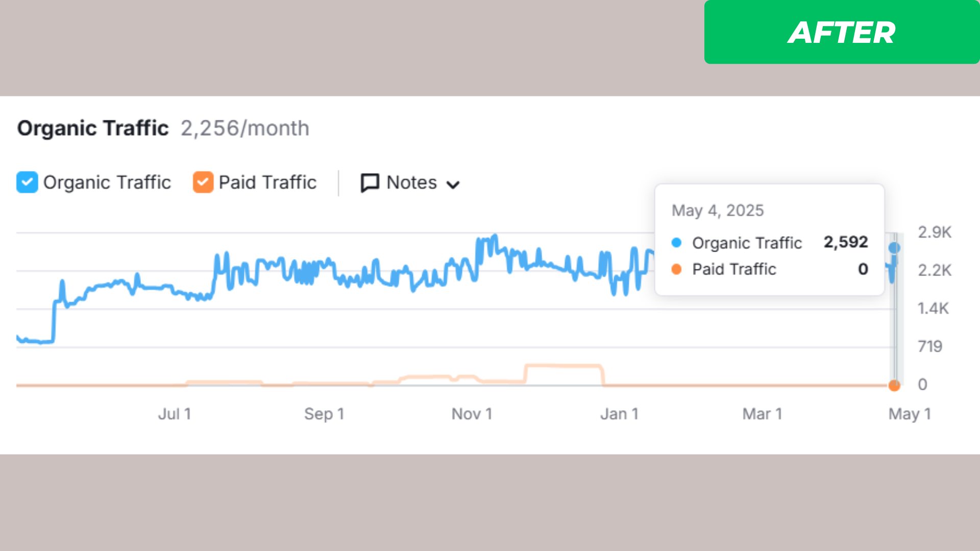Uncheck the Organic Traffic checkbox
This screenshot has width=980, height=551.
tap(27, 182)
